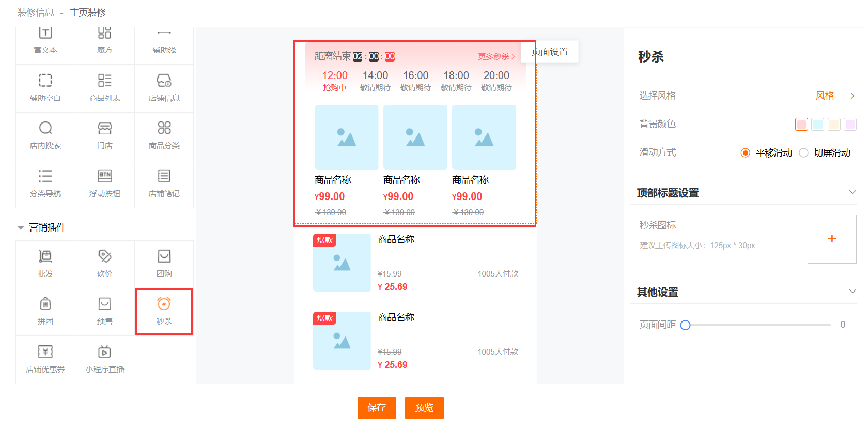868x429 pixels.
Task: Add the 店内搜索 search component
Action: (45, 135)
